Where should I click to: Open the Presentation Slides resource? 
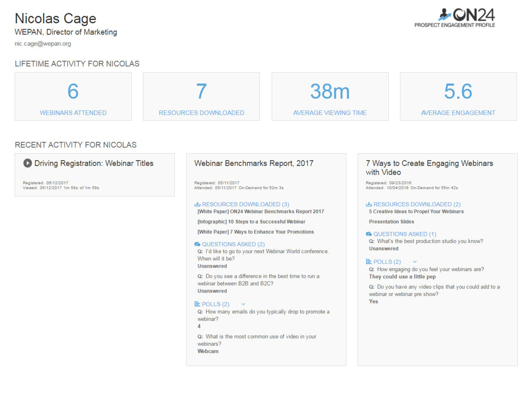(391, 222)
